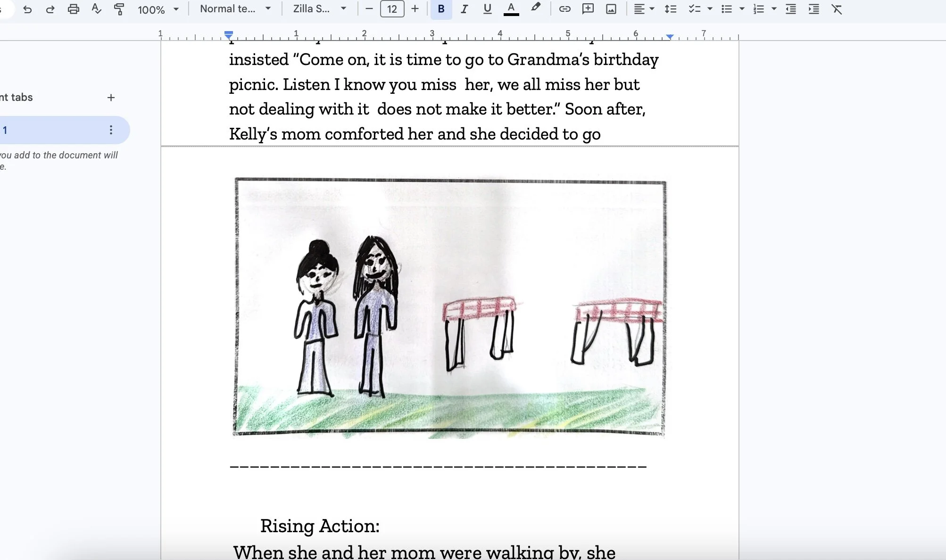Click the dashed divider line below the drawing

pyautogui.click(x=438, y=467)
